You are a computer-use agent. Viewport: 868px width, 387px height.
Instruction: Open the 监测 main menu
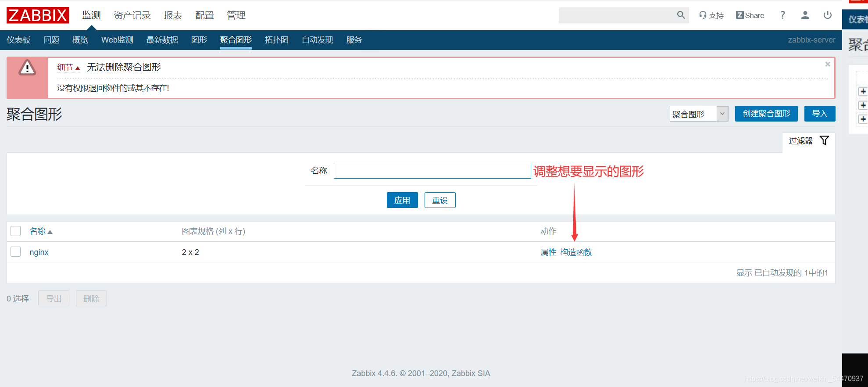(x=92, y=15)
